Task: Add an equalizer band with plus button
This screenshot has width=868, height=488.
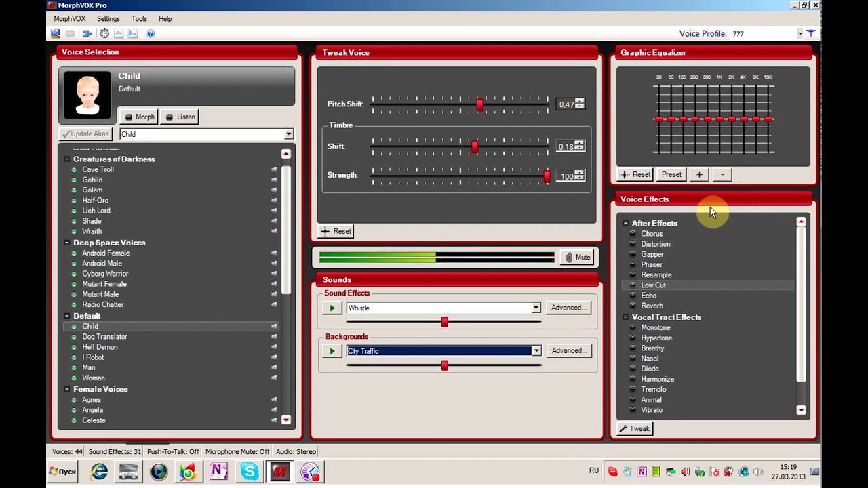Action: point(699,174)
